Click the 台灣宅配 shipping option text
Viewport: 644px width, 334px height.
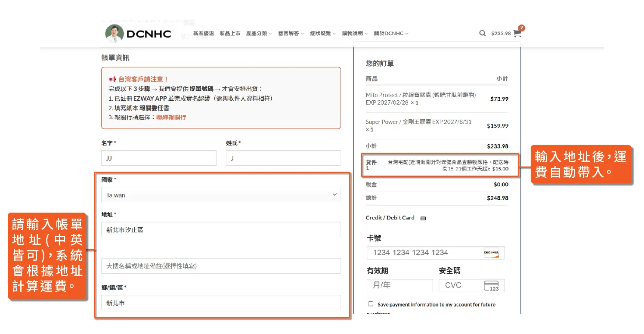coord(448,166)
